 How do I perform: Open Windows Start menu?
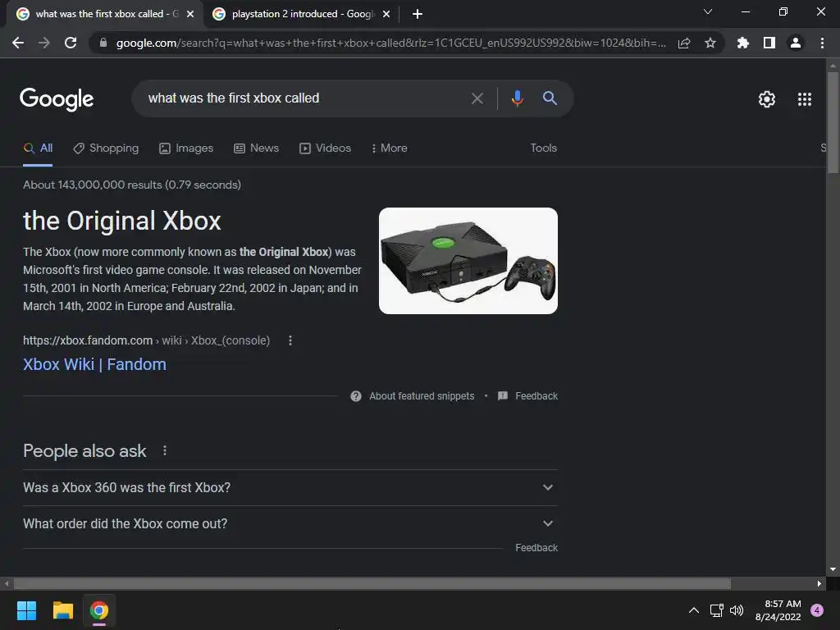pos(26,610)
